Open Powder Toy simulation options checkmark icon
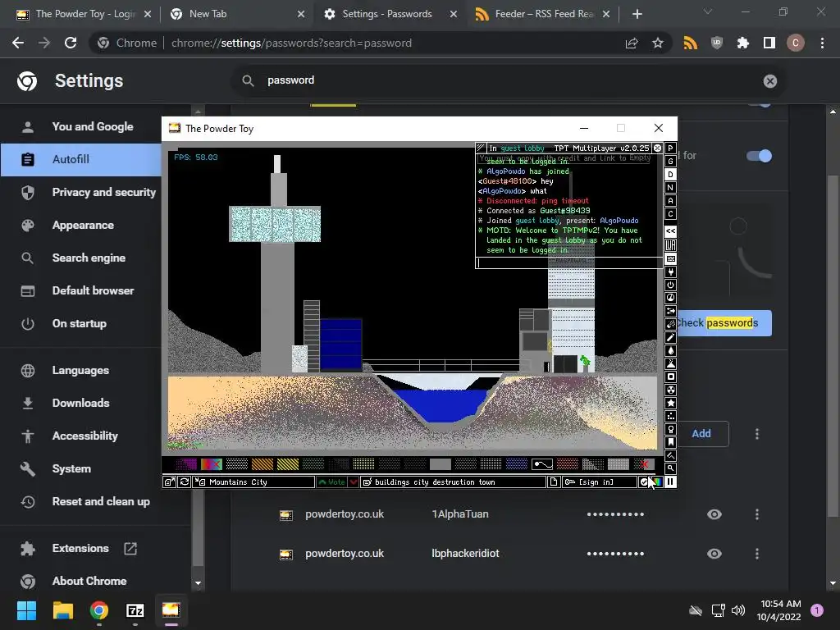840x630 pixels. point(644,482)
